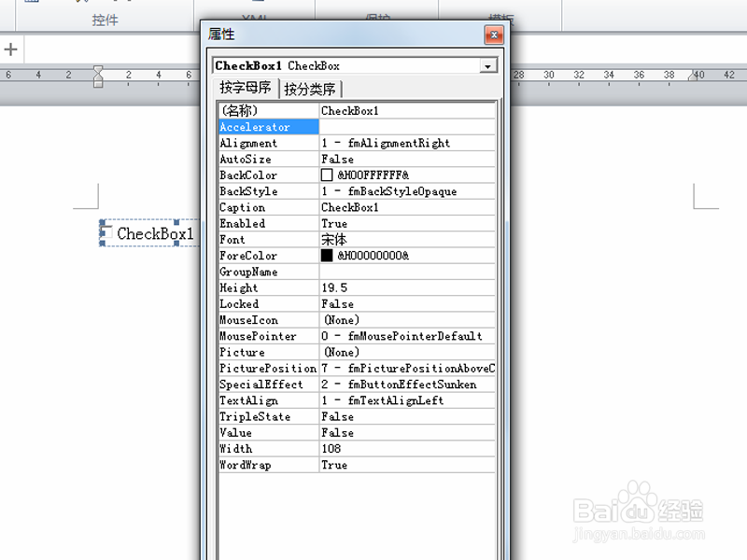Close the 属性 properties window
The height and width of the screenshot is (560, 747).
tap(494, 35)
